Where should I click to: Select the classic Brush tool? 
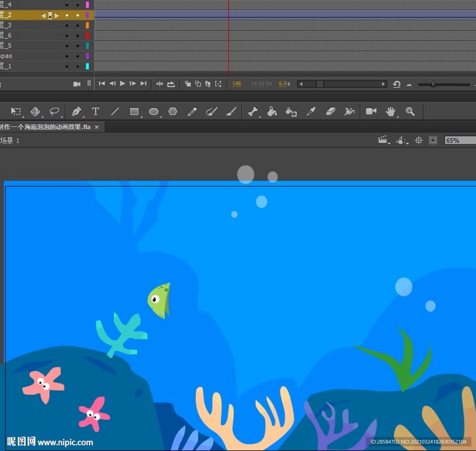(x=231, y=111)
